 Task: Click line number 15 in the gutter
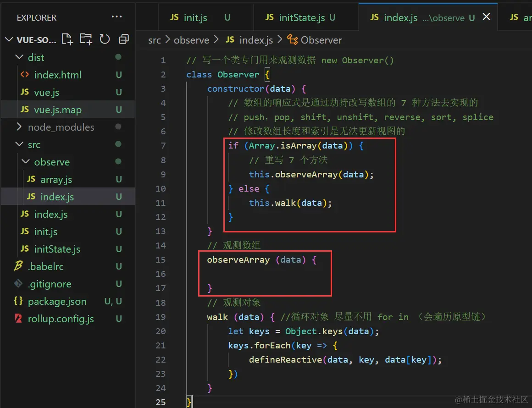coord(161,260)
